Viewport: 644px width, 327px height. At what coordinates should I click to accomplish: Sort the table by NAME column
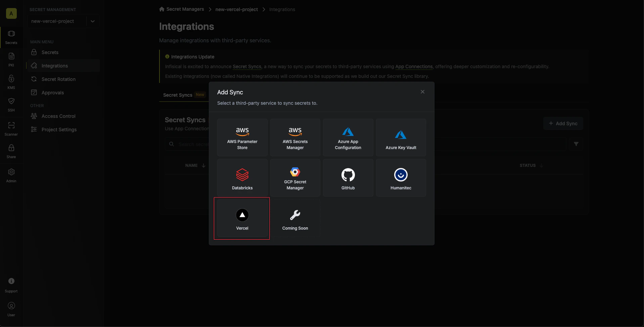(x=195, y=166)
